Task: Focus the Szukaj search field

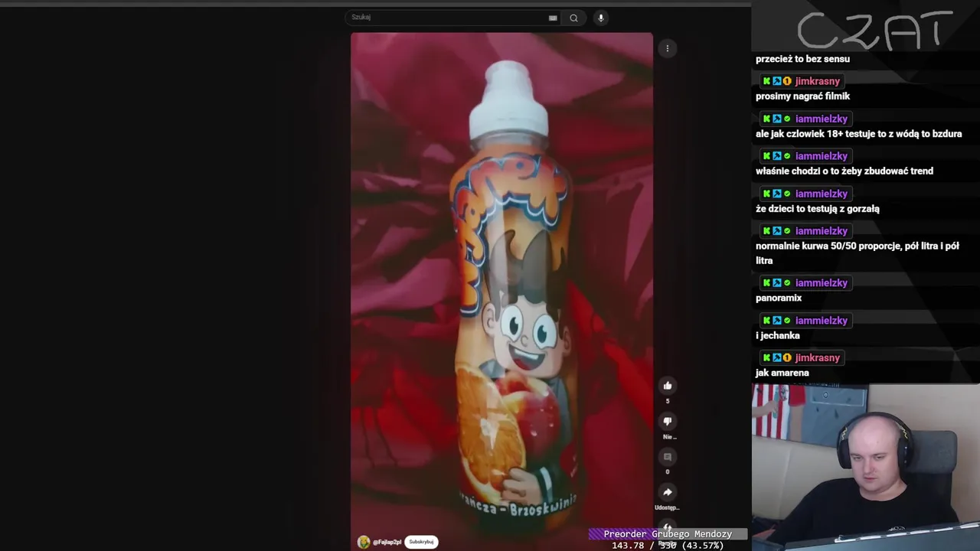Action: click(x=454, y=18)
